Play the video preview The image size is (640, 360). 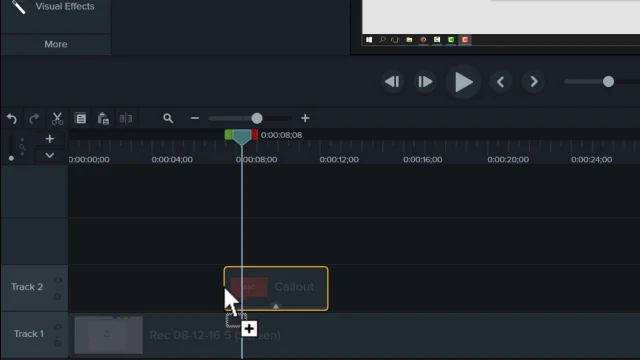click(x=463, y=82)
